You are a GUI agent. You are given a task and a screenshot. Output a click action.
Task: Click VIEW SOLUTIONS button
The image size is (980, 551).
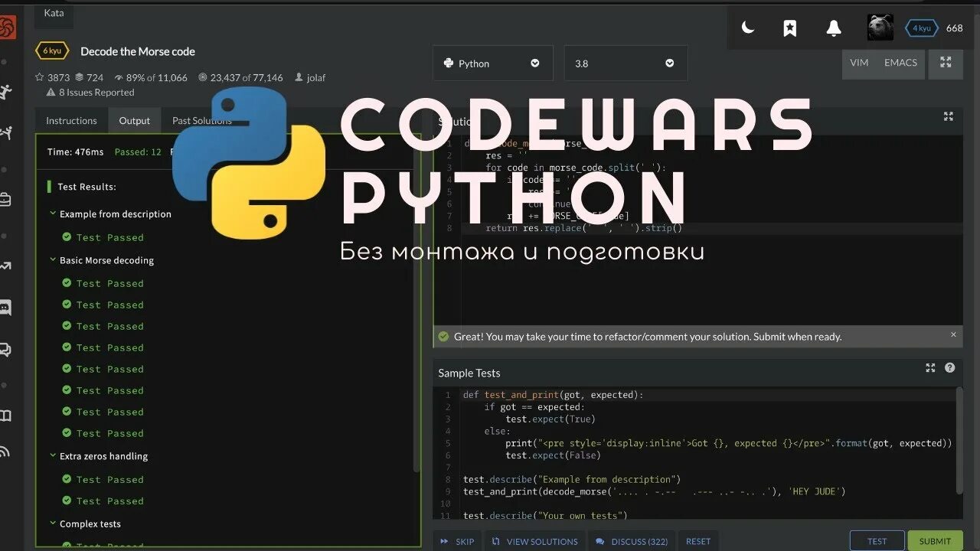[x=534, y=541]
